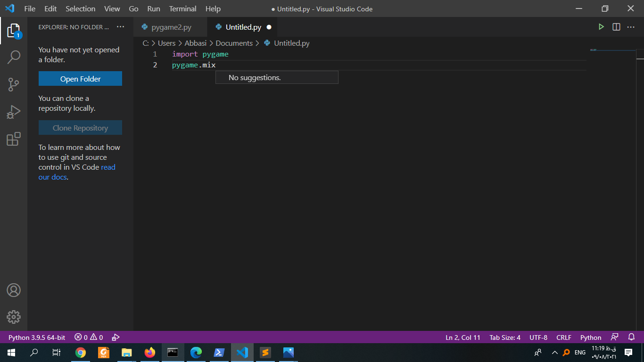Select the Untitled.py tab
Image resolution: width=644 pixels, height=362 pixels.
tap(243, 27)
